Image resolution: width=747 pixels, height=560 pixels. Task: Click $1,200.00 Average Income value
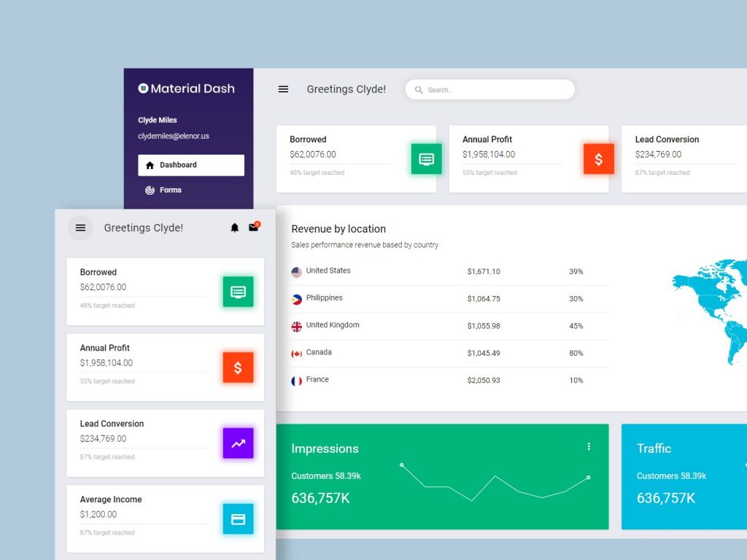98,514
